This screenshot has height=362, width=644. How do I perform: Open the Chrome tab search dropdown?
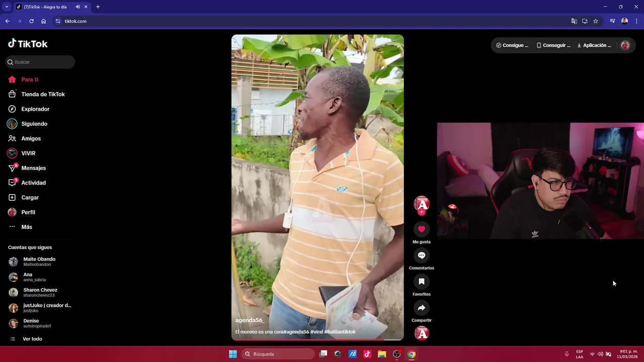pos(7,7)
